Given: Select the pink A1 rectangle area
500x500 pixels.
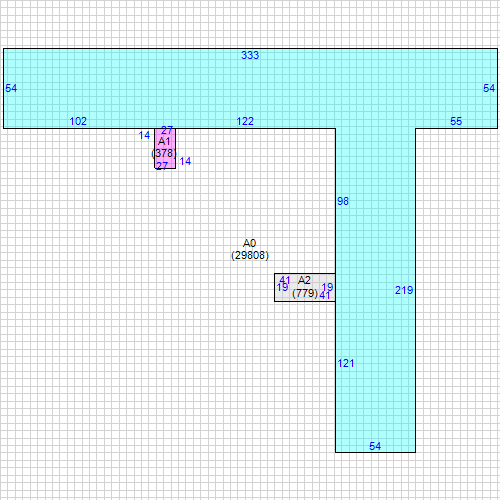Looking at the screenshot, I should (x=165, y=148).
